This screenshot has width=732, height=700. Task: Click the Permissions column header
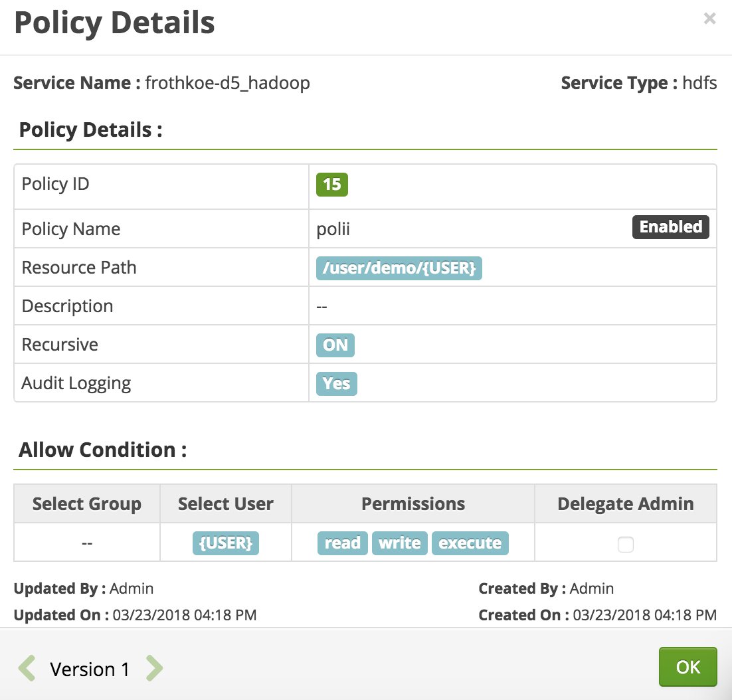tap(413, 504)
